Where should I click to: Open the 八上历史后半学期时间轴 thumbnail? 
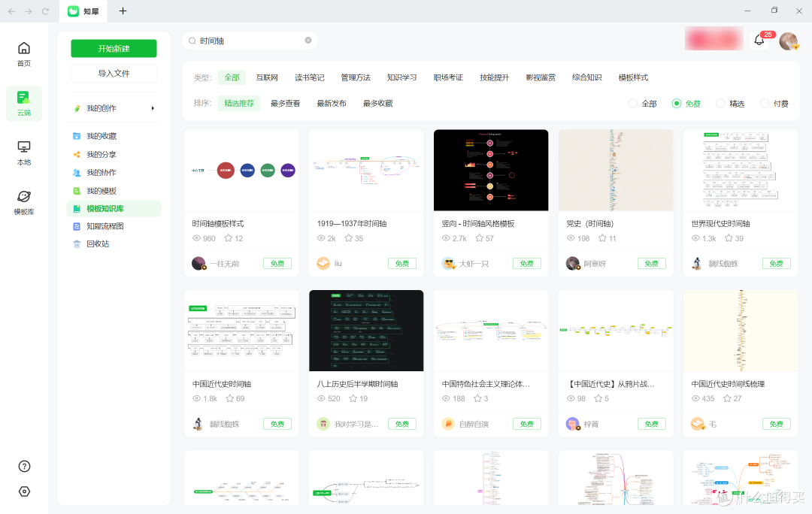pos(366,331)
